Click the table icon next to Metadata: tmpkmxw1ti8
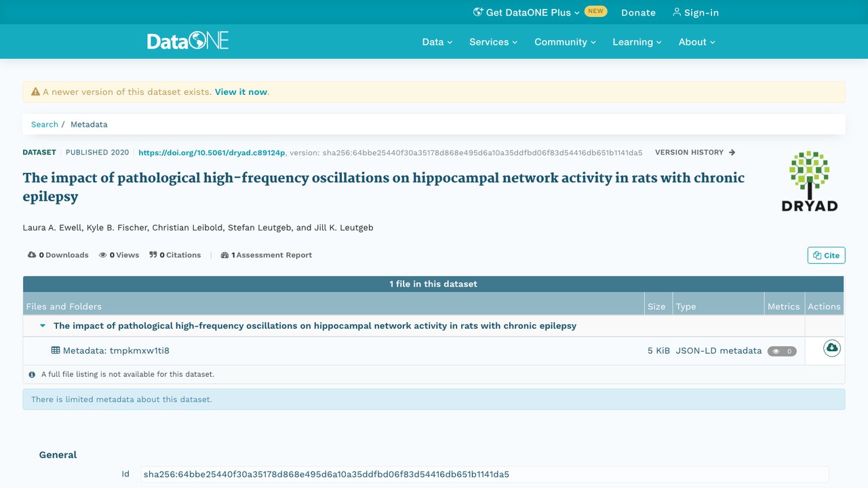 (x=56, y=350)
